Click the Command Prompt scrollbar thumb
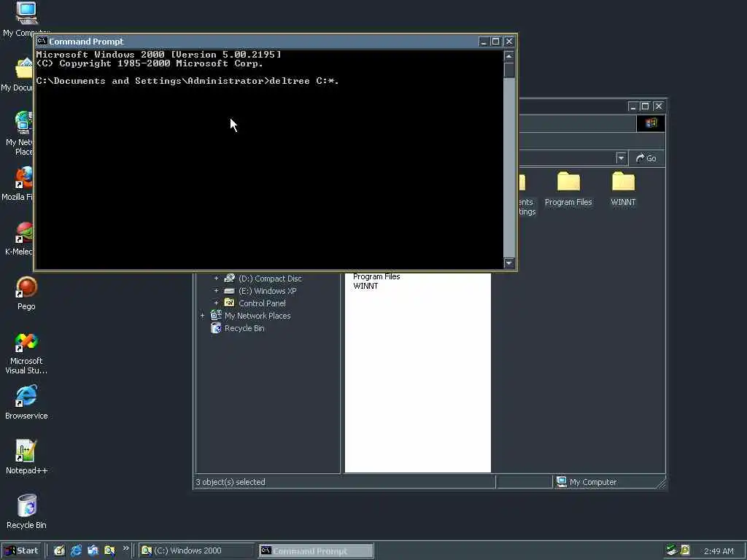 (508, 69)
